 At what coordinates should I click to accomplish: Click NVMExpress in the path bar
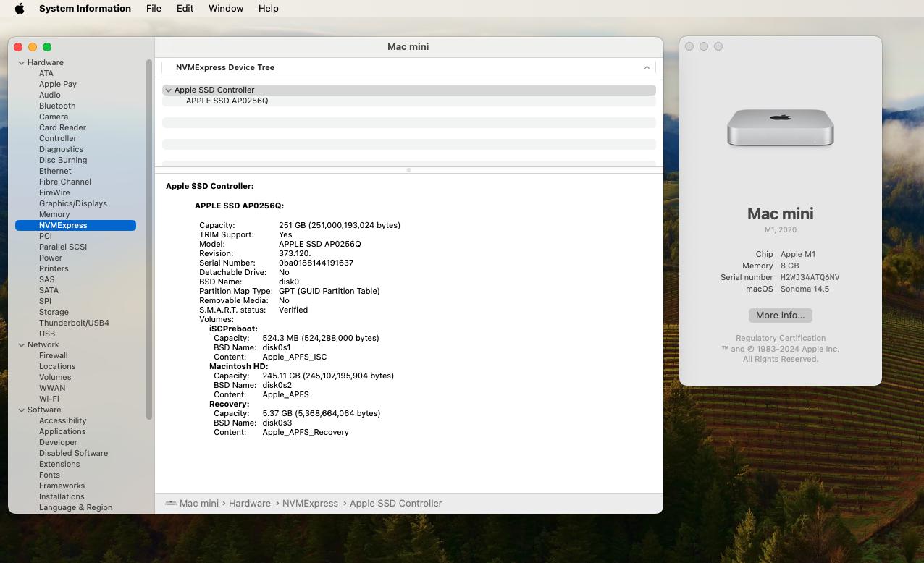coord(310,504)
